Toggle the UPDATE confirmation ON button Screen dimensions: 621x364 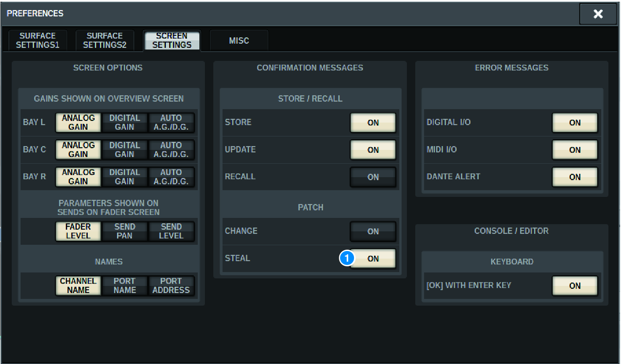373,150
